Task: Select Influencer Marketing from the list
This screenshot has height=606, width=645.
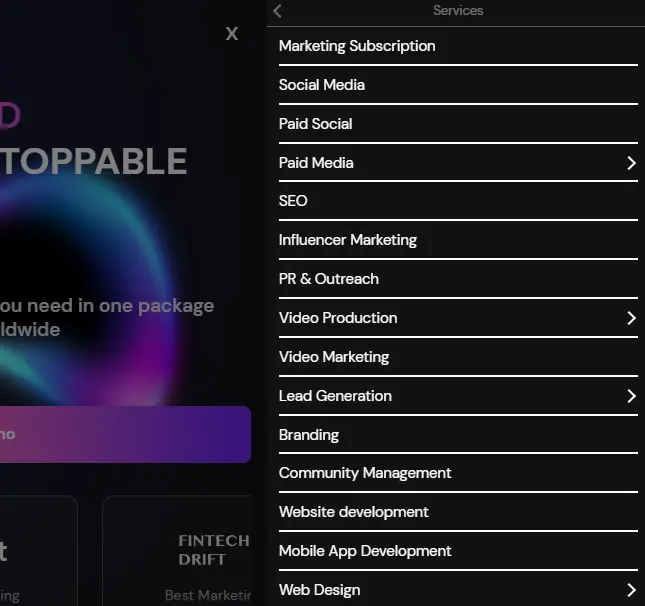Action: 348,240
